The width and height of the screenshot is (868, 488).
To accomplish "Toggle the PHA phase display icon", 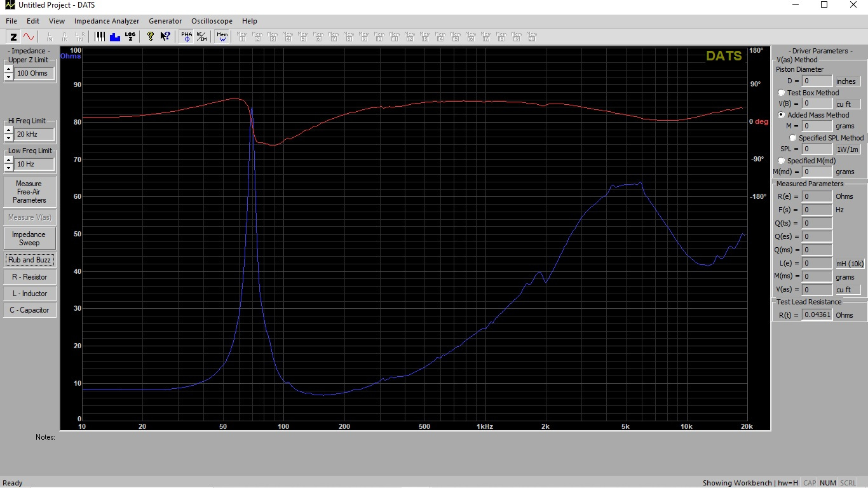I will tap(186, 37).
